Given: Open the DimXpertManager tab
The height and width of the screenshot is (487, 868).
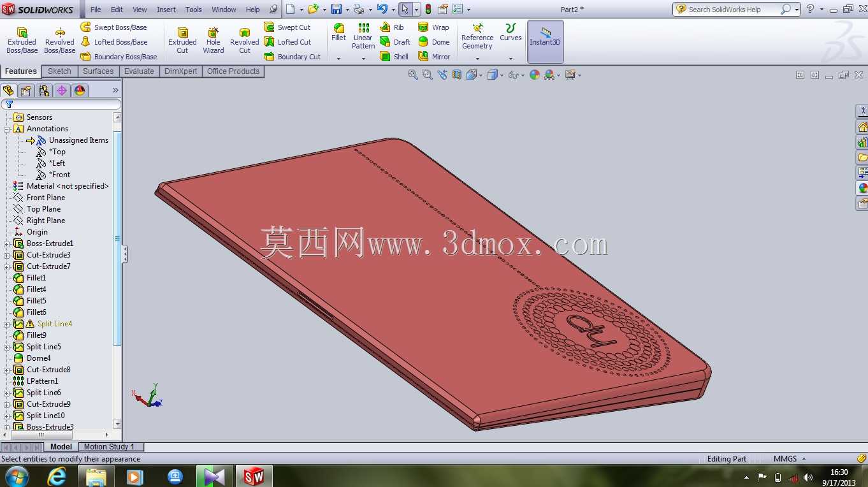Looking at the screenshot, I should pos(62,91).
